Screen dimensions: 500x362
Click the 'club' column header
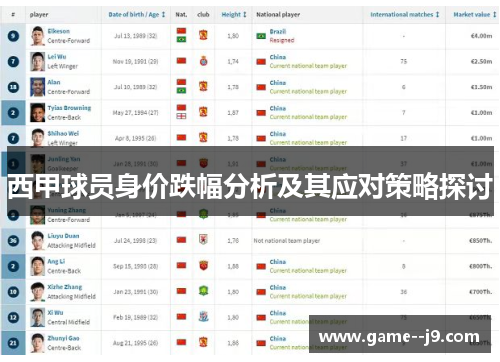(x=203, y=14)
